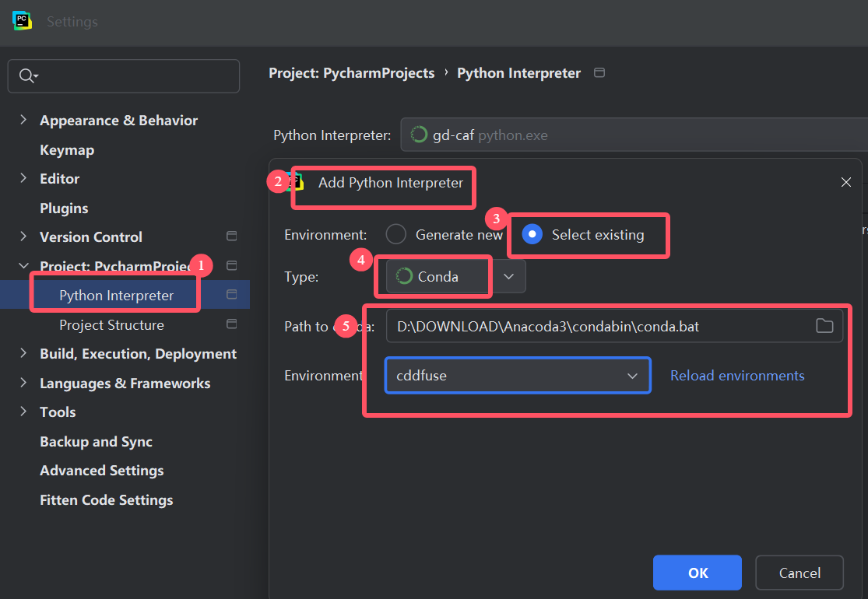Click Project: PycharmProjects breadcrumb

tap(352, 73)
